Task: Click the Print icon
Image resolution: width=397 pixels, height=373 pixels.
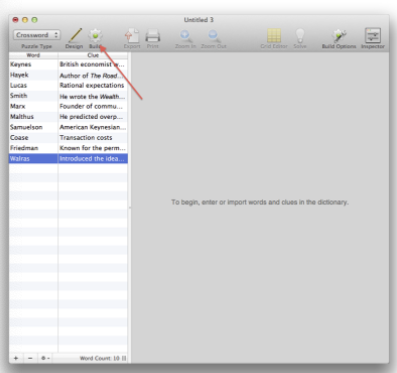Action: pyautogui.click(x=153, y=35)
